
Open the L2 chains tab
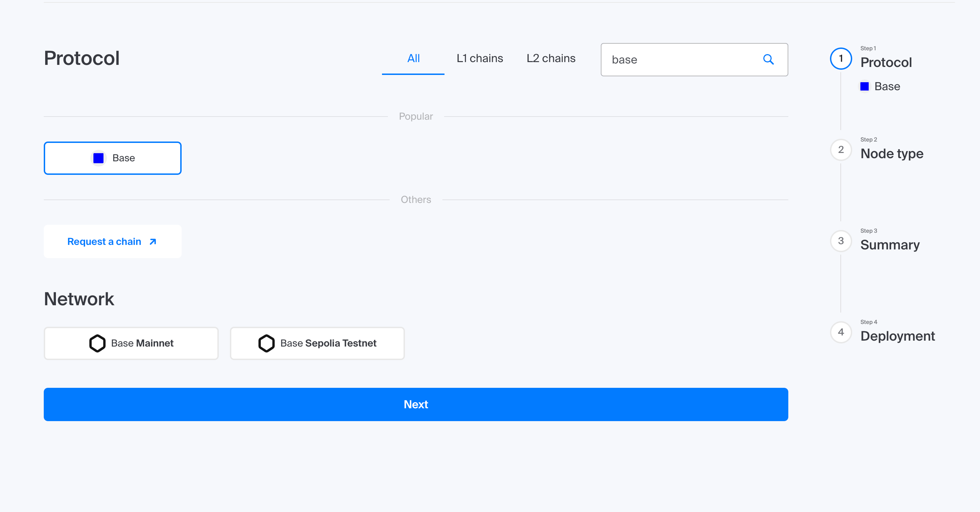[x=550, y=59]
